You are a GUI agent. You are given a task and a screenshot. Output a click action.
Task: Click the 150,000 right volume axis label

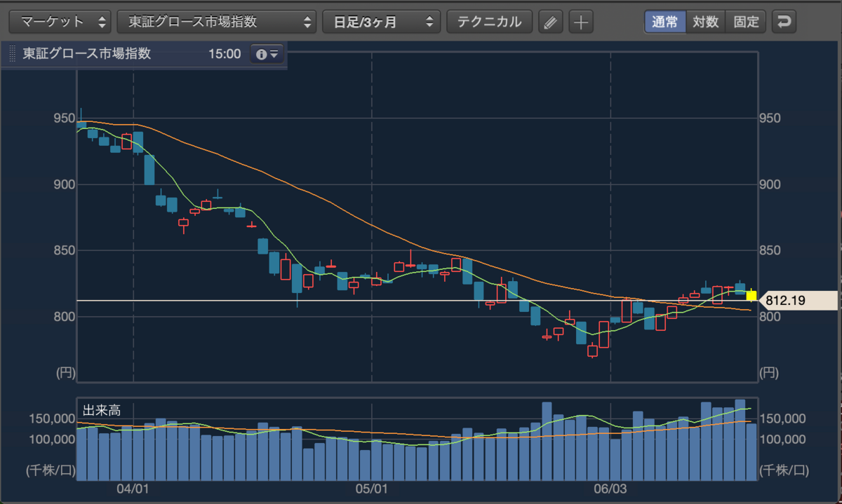(784, 419)
